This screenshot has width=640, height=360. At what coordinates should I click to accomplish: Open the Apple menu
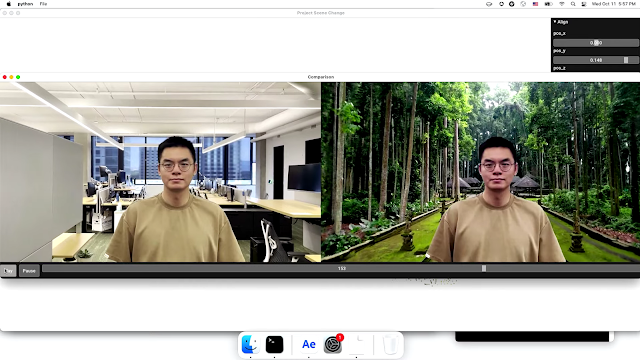[x=9, y=4]
